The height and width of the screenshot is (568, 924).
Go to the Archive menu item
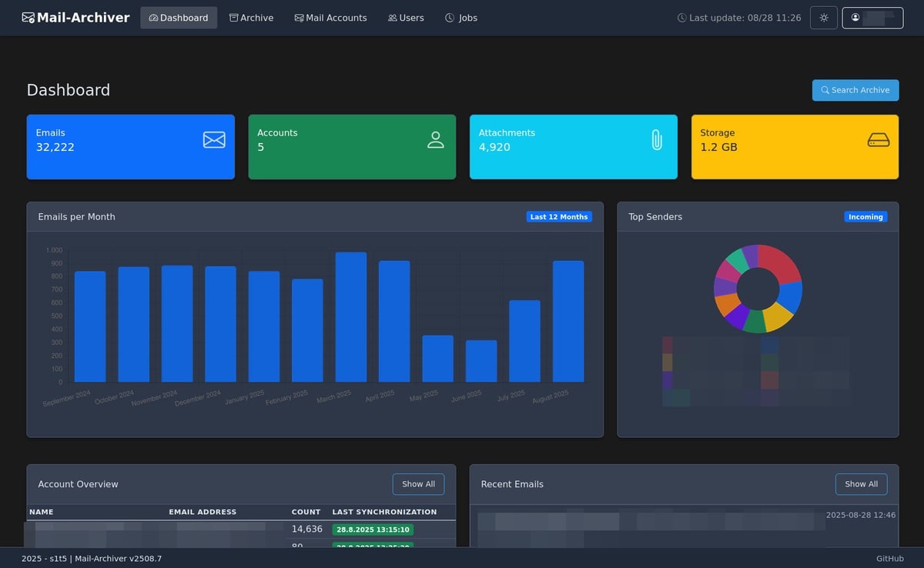pyautogui.click(x=251, y=18)
